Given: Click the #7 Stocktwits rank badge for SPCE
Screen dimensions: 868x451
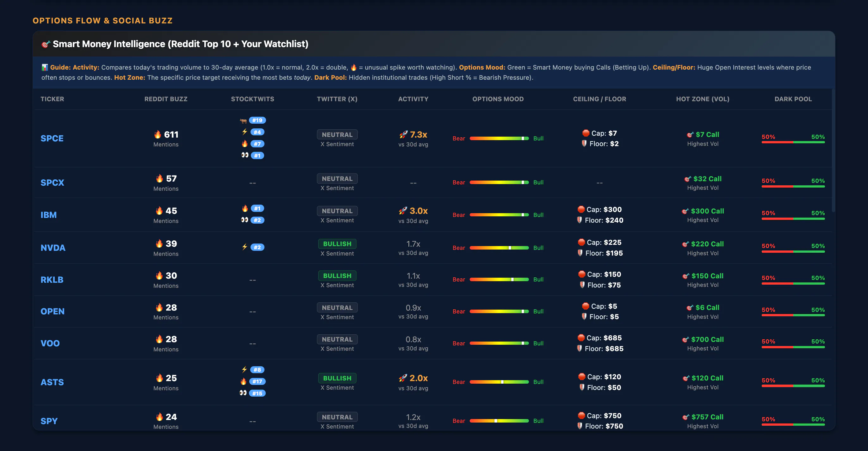Looking at the screenshot, I should tap(257, 144).
